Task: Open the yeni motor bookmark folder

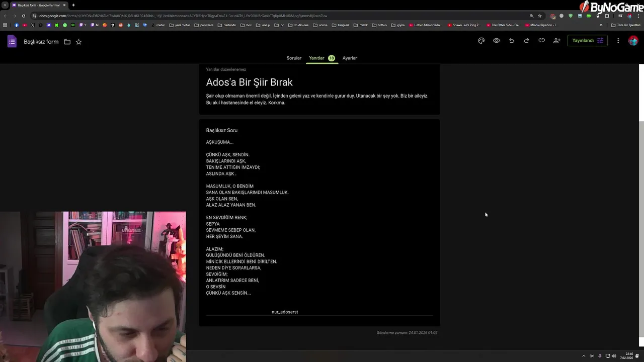Action: click(180, 25)
